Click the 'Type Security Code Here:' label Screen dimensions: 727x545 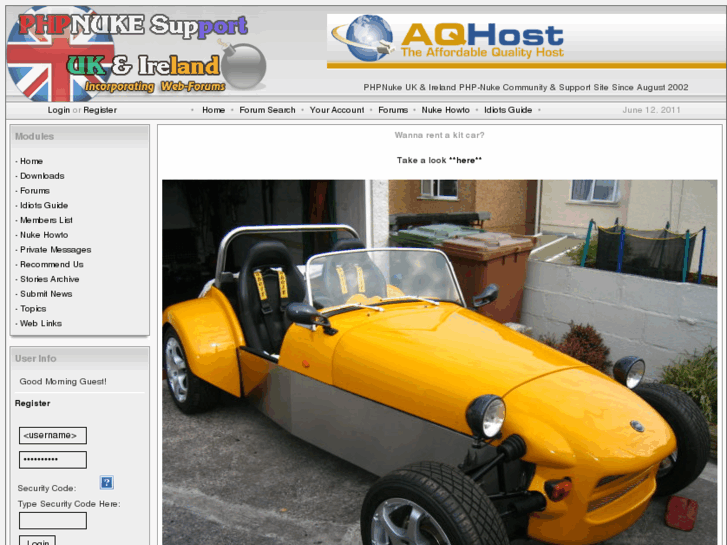coord(69,504)
